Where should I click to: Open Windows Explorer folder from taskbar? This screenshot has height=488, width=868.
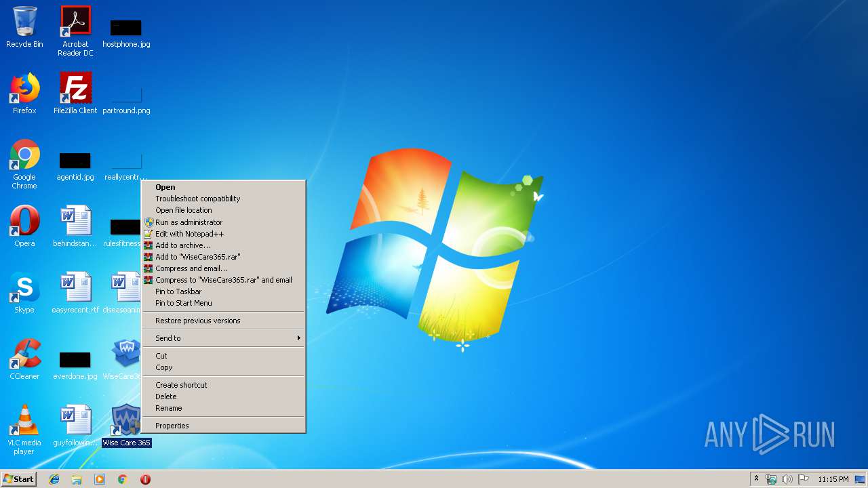point(77,479)
